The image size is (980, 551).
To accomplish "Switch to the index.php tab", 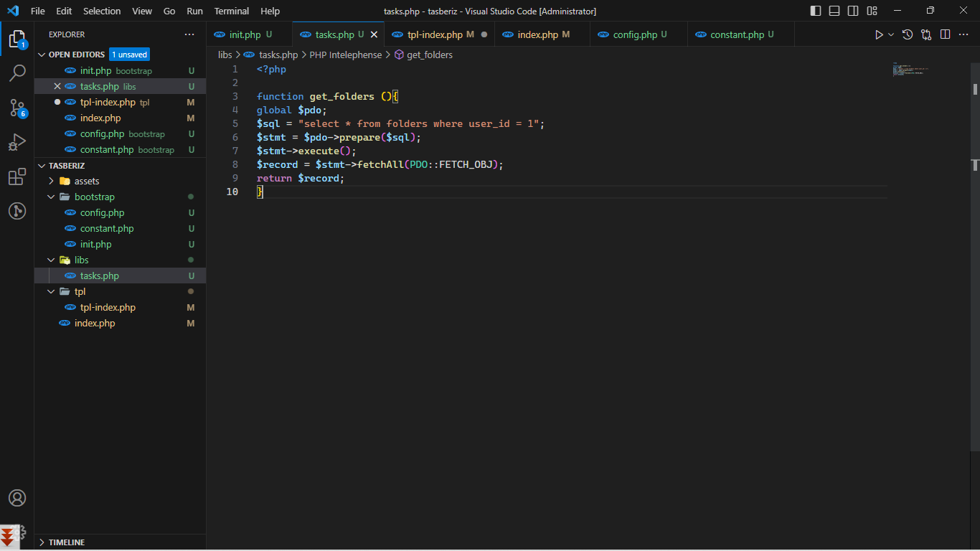I will pos(542,34).
